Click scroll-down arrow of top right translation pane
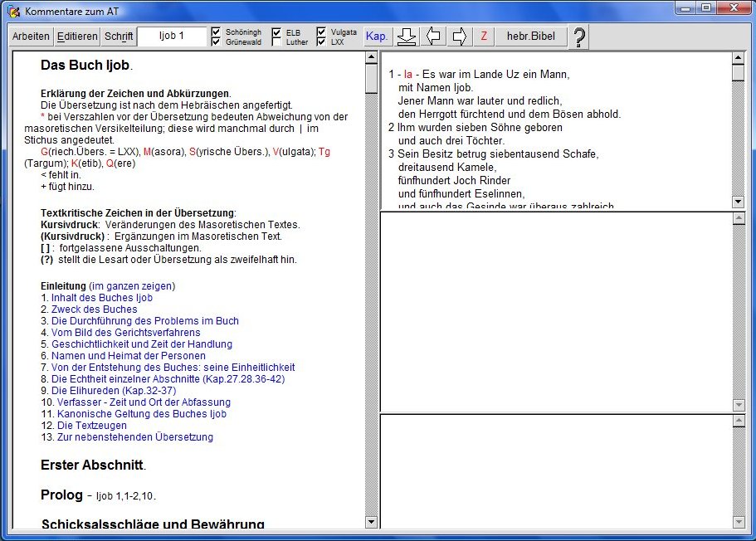This screenshot has height=541, width=756. click(x=739, y=202)
